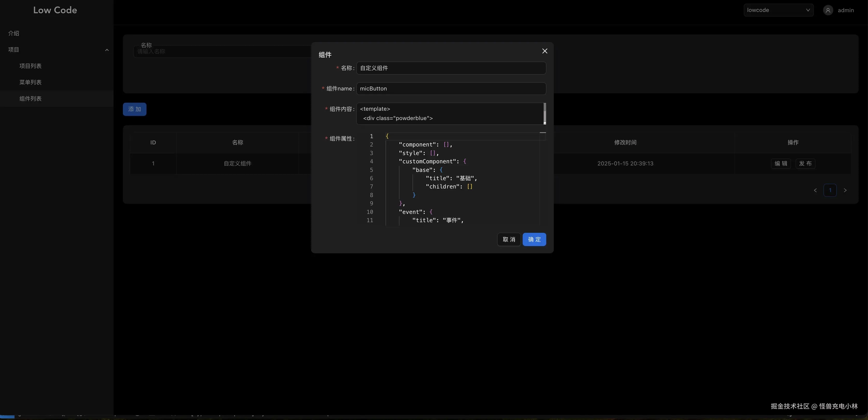Go to next page arrow

tap(845, 191)
